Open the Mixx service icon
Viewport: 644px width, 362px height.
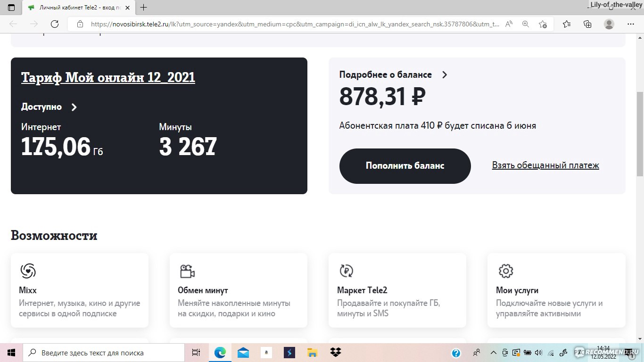pyautogui.click(x=28, y=271)
